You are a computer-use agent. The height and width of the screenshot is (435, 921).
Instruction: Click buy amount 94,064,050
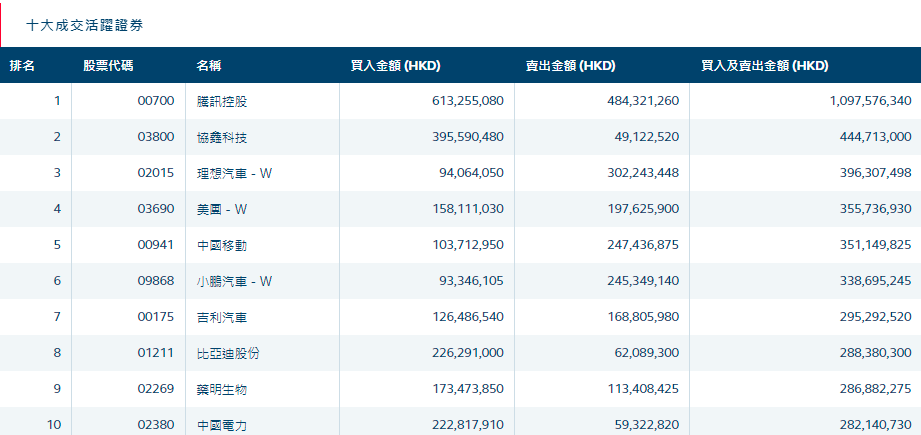click(471, 173)
